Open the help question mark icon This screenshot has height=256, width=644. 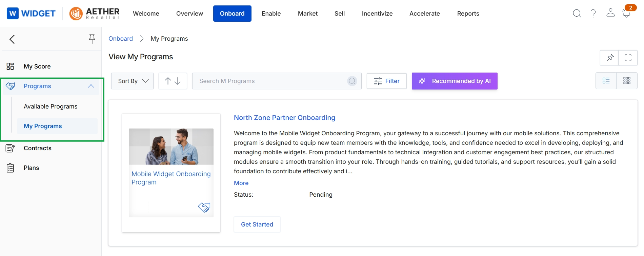coord(593,13)
